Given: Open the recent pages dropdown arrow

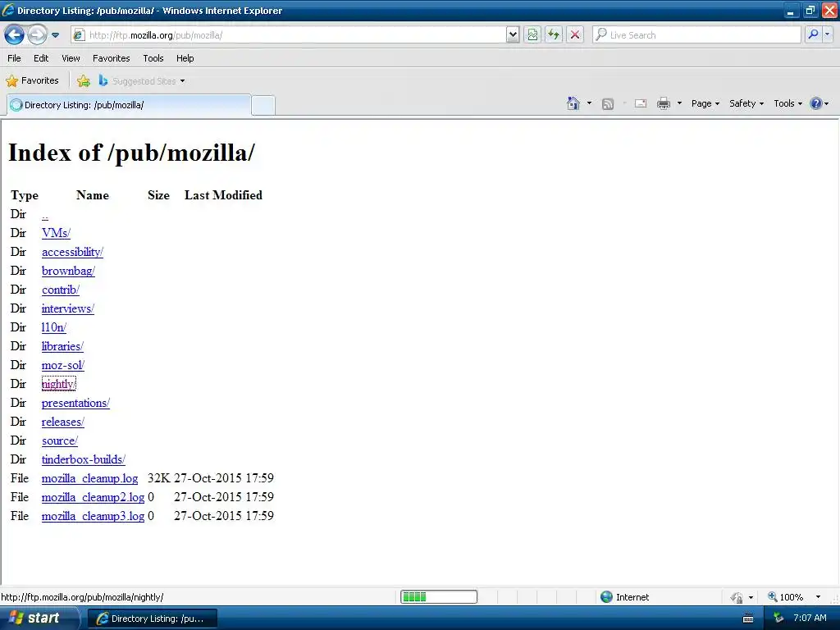Looking at the screenshot, I should (x=55, y=35).
